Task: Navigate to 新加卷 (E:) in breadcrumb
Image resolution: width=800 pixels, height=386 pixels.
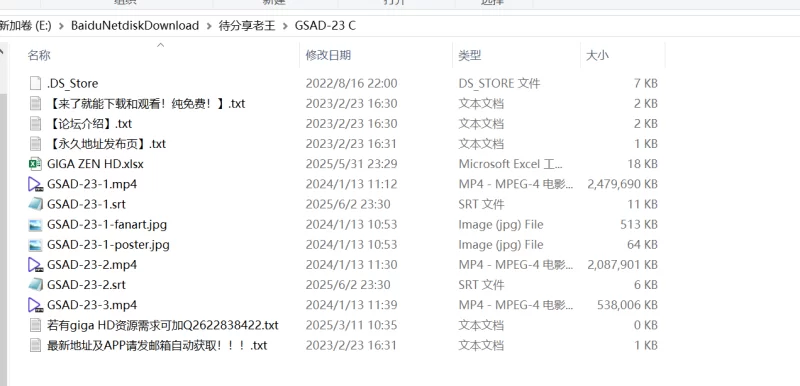Action: [x=26, y=25]
